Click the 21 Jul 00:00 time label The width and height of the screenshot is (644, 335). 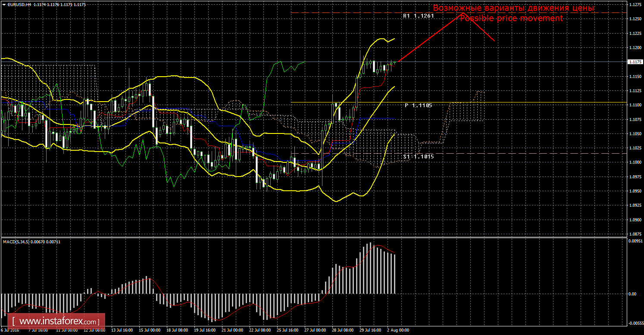point(231,331)
